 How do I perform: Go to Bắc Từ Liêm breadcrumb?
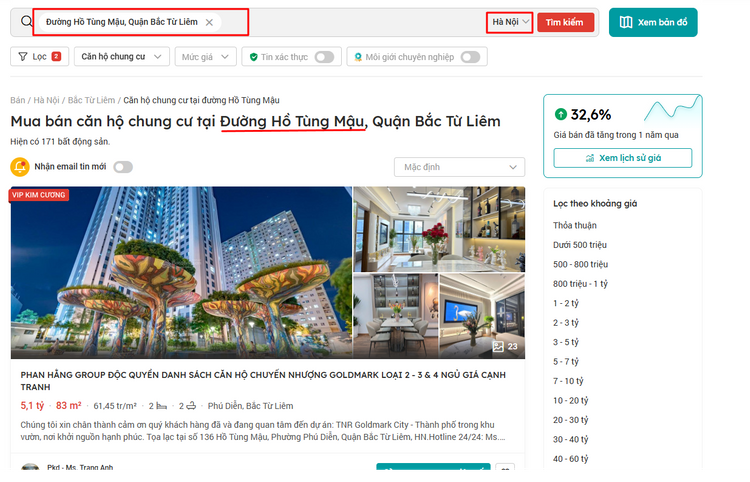(x=91, y=100)
